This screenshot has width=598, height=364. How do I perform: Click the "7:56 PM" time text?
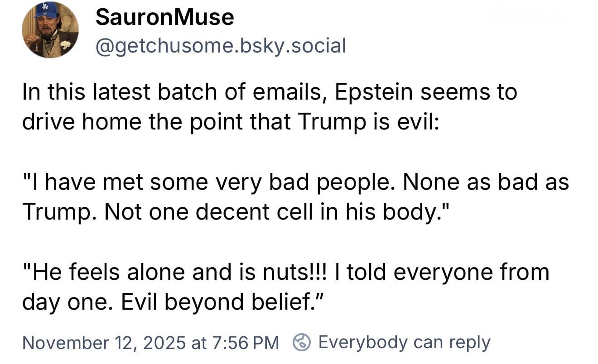(x=246, y=342)
